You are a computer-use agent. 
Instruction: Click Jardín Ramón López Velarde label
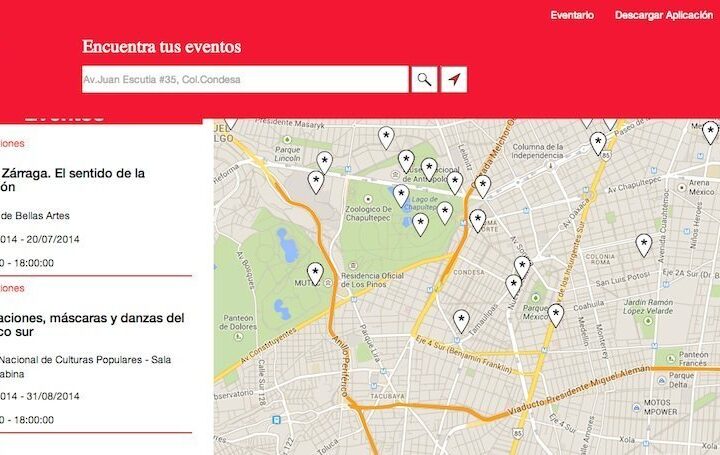648,307
